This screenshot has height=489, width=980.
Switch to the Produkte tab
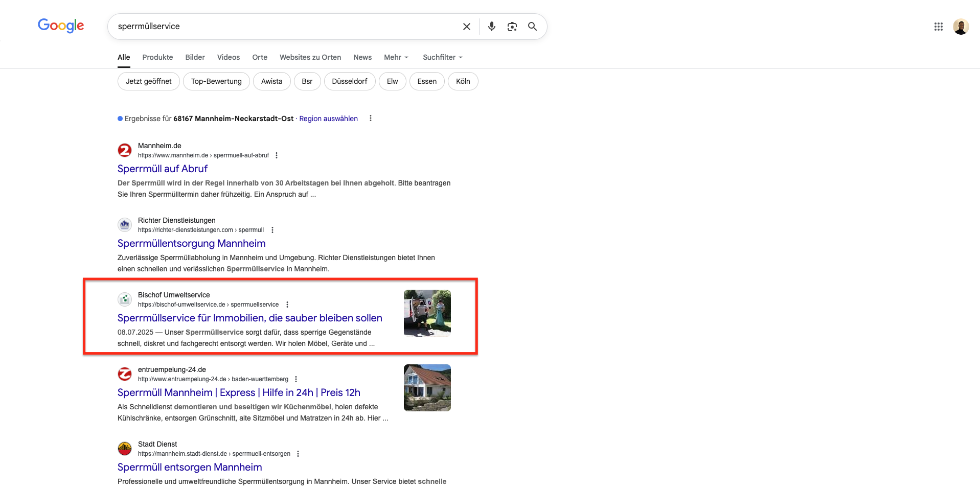[x=157, y=57]
